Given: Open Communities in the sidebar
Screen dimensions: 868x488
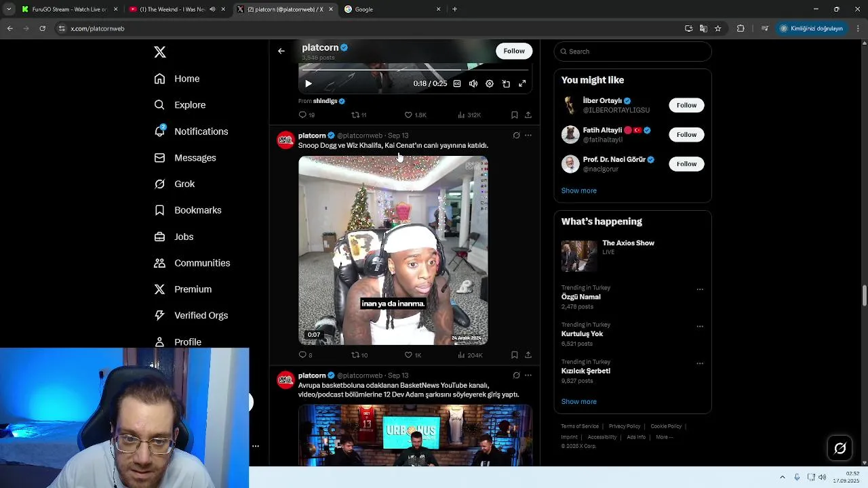Looking at the screenshot, I should tap(192, 263).
